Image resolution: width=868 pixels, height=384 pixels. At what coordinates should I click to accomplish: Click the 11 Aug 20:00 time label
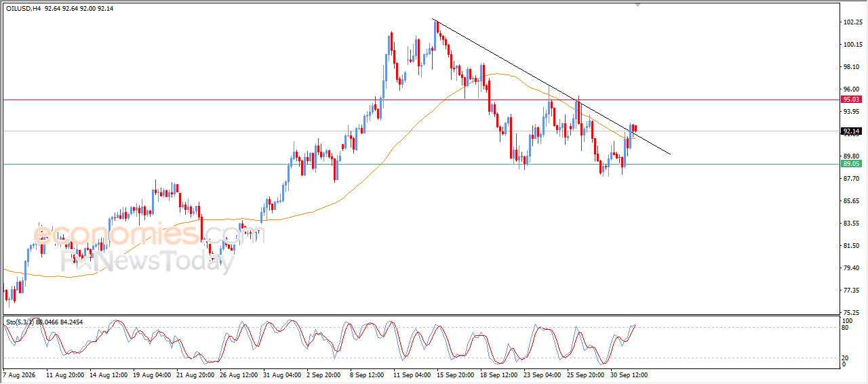pos(65,374)
